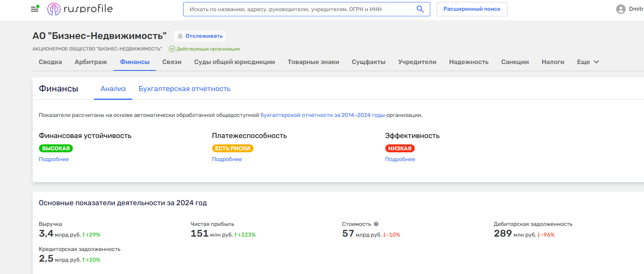Click the bell icon in Отслеживать
The image size is (644, 274).
(x=180, y=36)
